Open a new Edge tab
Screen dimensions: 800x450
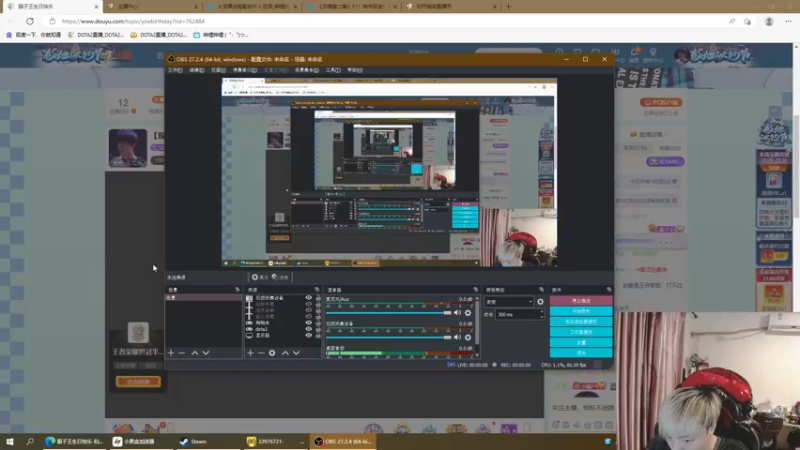coord(508,7)
